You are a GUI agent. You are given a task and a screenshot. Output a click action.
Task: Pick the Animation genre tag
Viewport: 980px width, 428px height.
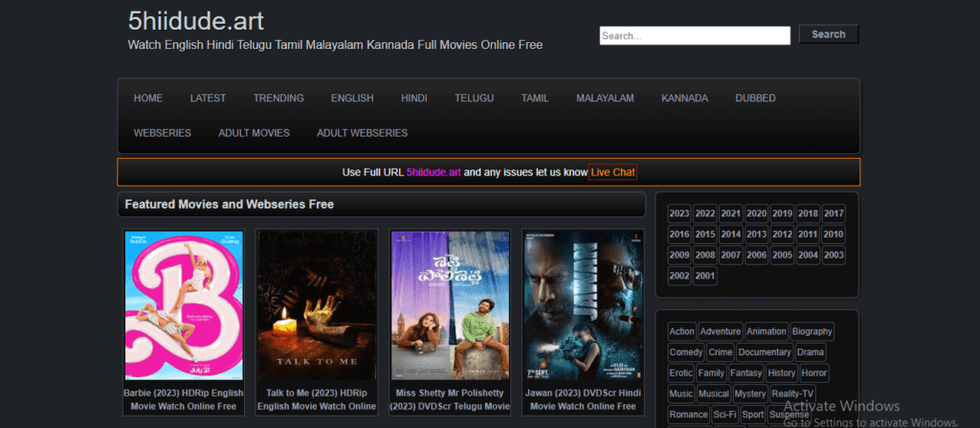point(766,331)
